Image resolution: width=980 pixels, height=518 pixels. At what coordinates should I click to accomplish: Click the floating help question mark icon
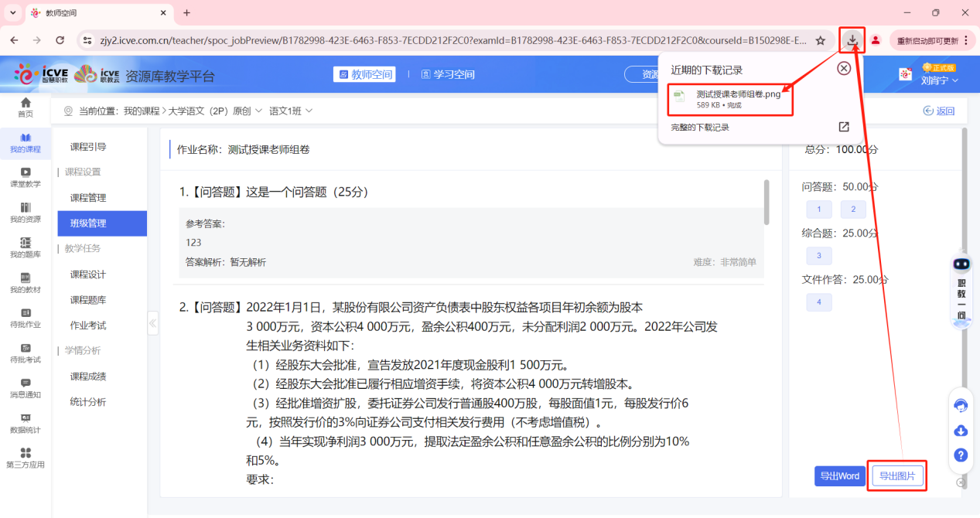click(961, 455)
